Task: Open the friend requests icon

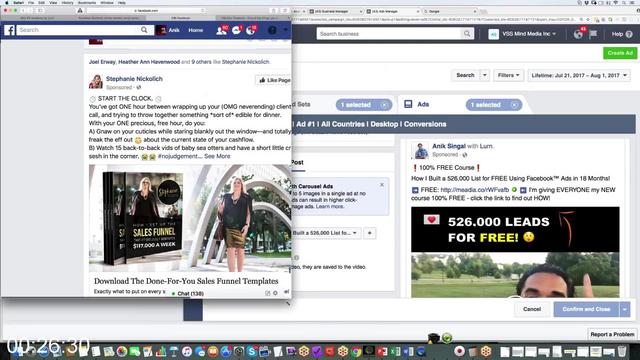Action: point(221,30)
